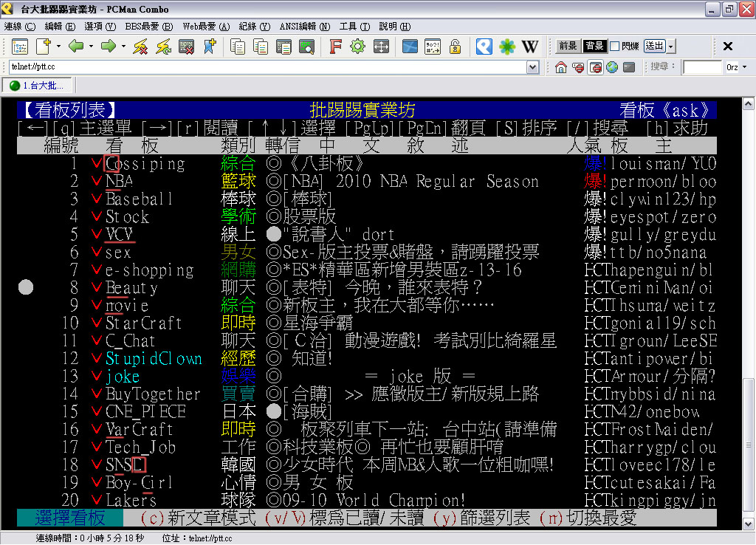Open forward arrow history dropdown

click(123, 47)
